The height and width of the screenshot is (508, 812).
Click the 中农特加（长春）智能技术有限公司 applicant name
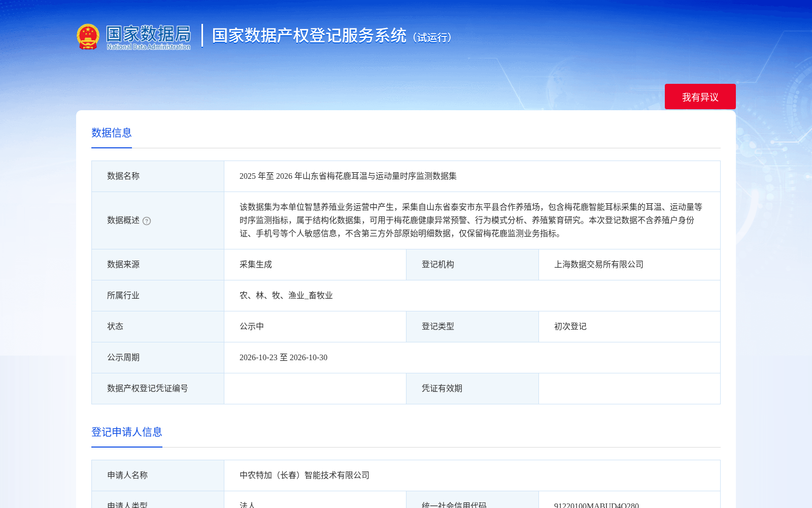[x=304, y=475]
